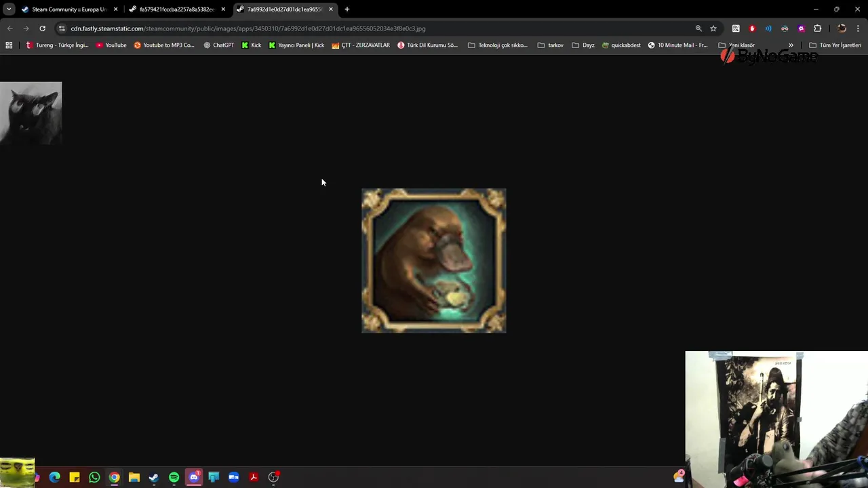Open the teal monitor app on the taskbar
This screenshot has height=488, width=868.
214,477
